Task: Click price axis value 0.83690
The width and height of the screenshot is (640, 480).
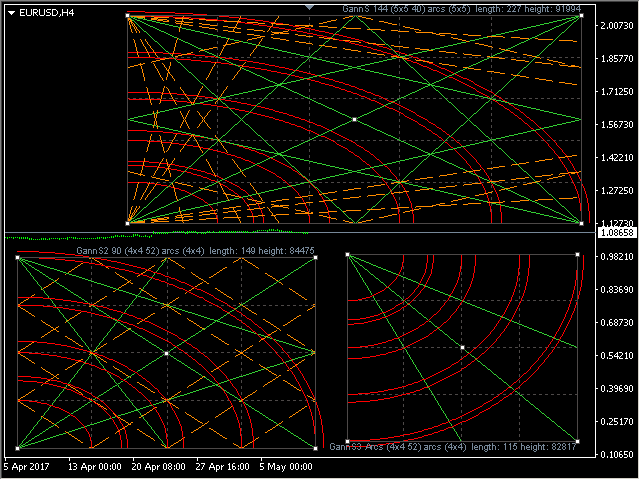Action: coord(617,289)
